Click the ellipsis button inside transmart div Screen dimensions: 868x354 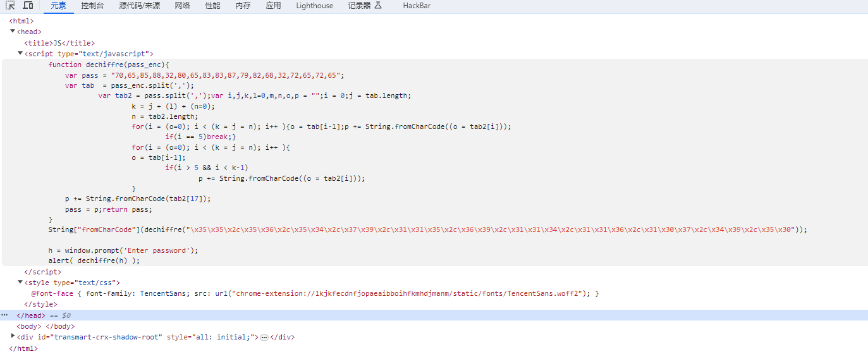264,338
